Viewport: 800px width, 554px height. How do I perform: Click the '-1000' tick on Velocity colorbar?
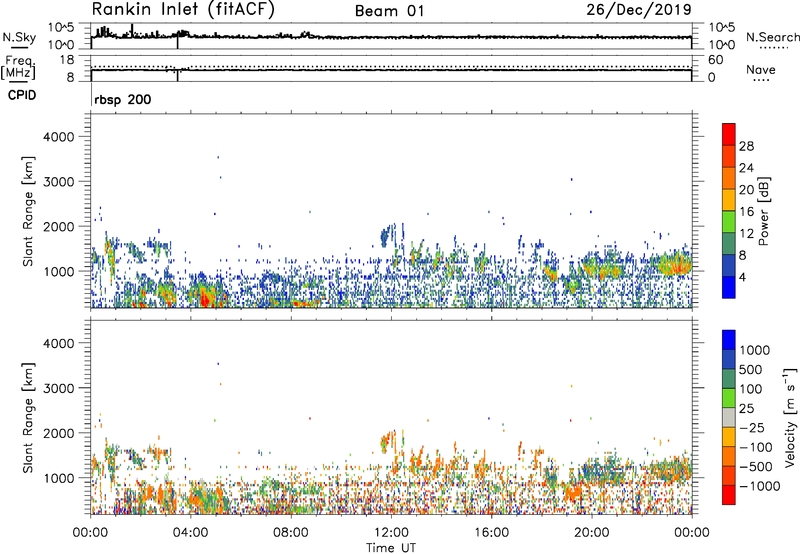click(760, 486)
